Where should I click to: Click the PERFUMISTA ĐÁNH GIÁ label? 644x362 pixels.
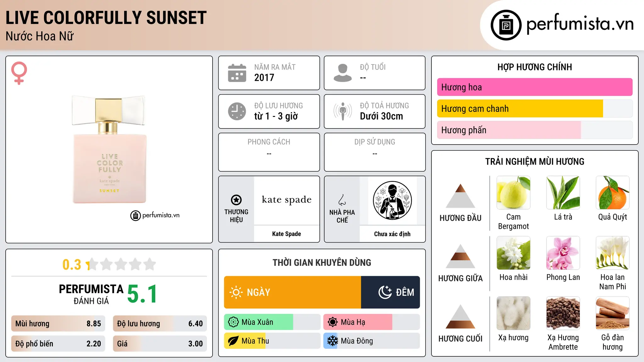(x=91, y=294)
